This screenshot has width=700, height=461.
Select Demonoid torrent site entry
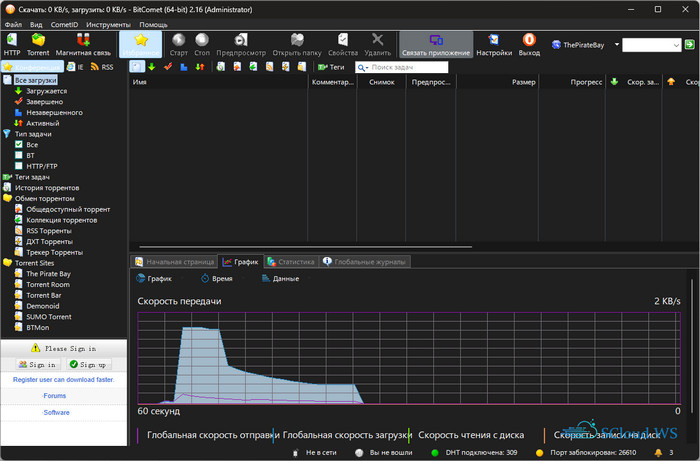(43, 306)
